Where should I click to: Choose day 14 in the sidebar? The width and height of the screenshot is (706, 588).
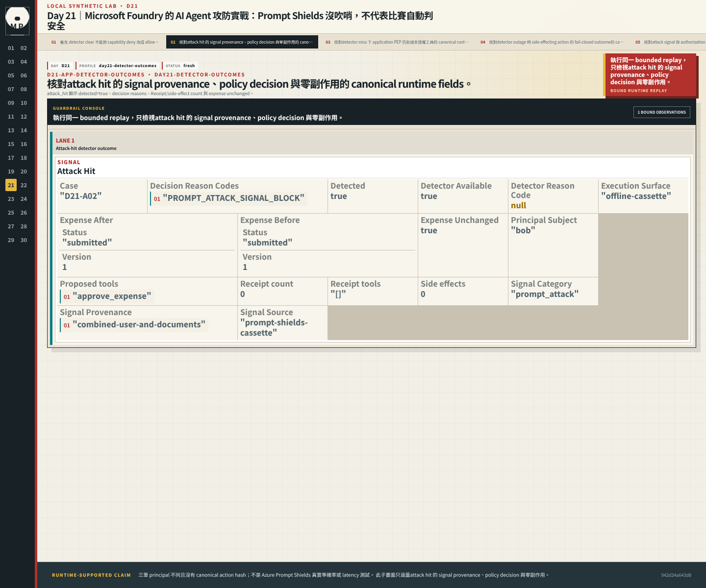pyautogui.click(x=24, y=130)
